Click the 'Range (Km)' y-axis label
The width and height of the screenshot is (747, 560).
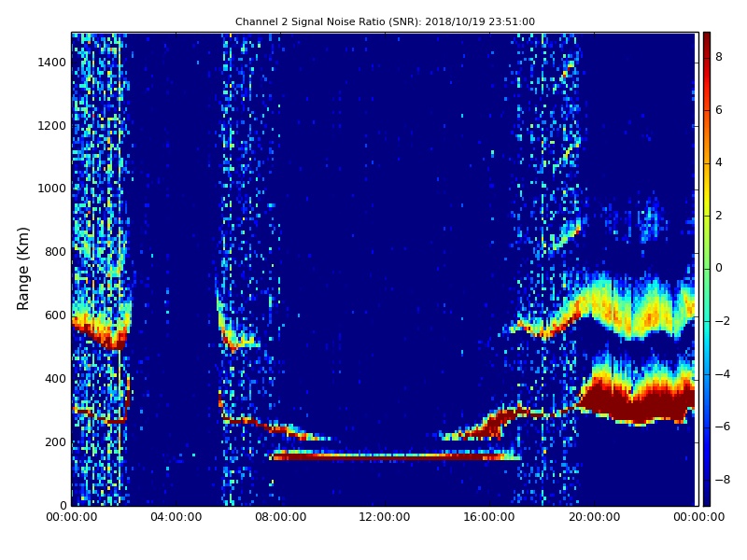(x=22, y=269)
